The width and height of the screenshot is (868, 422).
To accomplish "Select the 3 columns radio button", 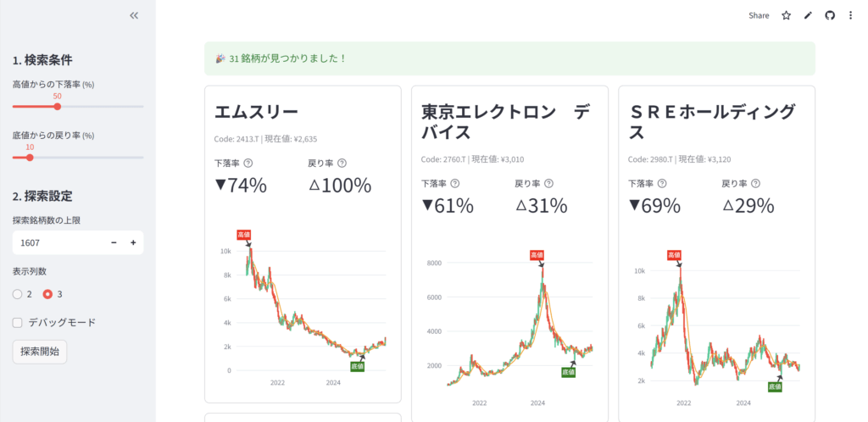I will (47, 294).
